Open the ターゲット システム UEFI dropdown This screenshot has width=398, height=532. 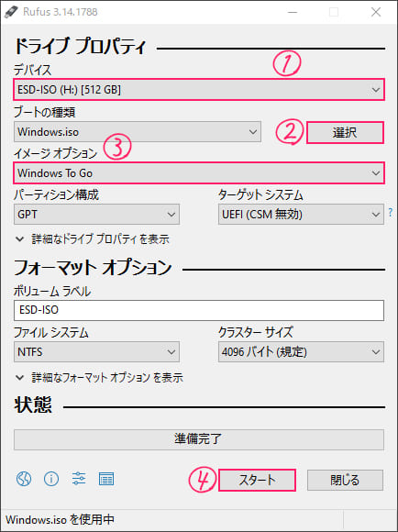click(x=301, y=215)
